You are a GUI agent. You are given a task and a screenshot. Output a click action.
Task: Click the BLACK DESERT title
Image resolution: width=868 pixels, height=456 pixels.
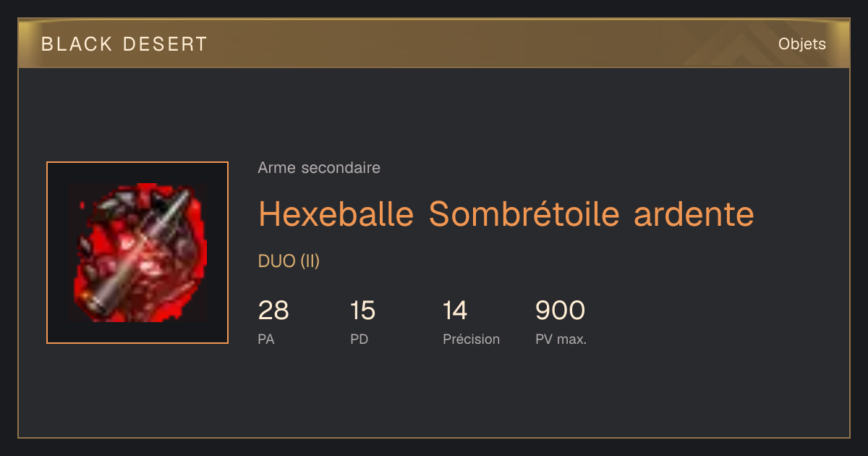pyautogui.click(x=124, y=44)
